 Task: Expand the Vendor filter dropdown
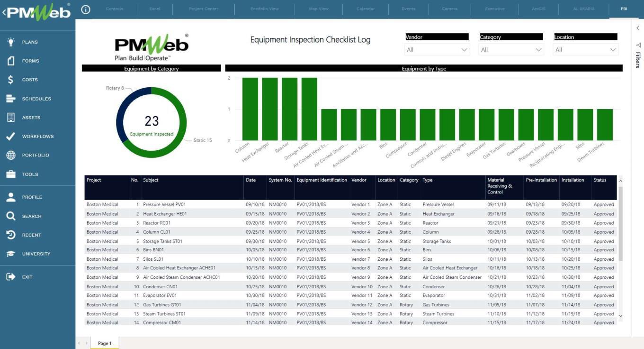click(437, 50)
